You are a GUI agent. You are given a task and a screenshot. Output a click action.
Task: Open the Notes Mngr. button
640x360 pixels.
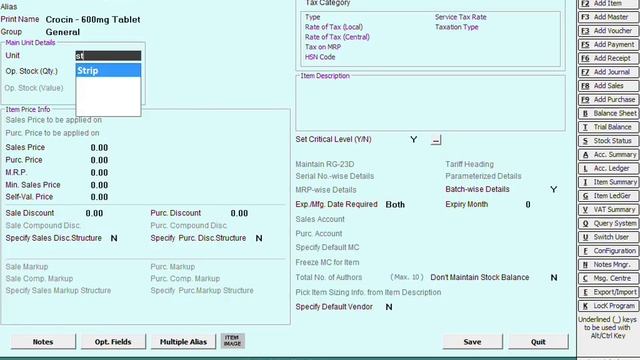[608, 265]
